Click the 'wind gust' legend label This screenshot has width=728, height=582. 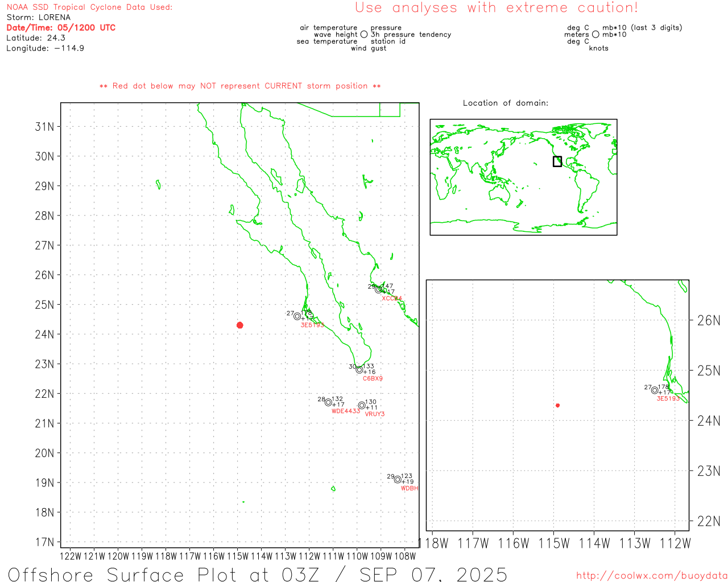click(369, 48)
